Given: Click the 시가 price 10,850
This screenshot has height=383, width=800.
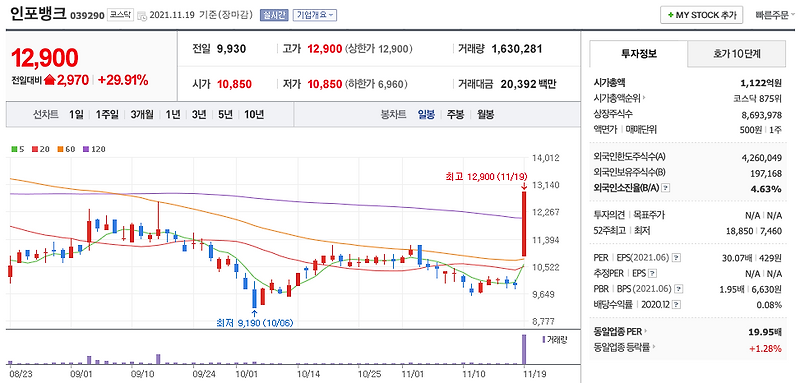Looking at the screenshot, I should tap(234, 84).
